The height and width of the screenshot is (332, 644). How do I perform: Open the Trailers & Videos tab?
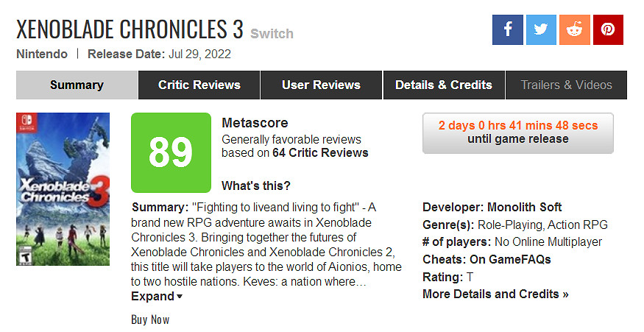pos(566,85)
